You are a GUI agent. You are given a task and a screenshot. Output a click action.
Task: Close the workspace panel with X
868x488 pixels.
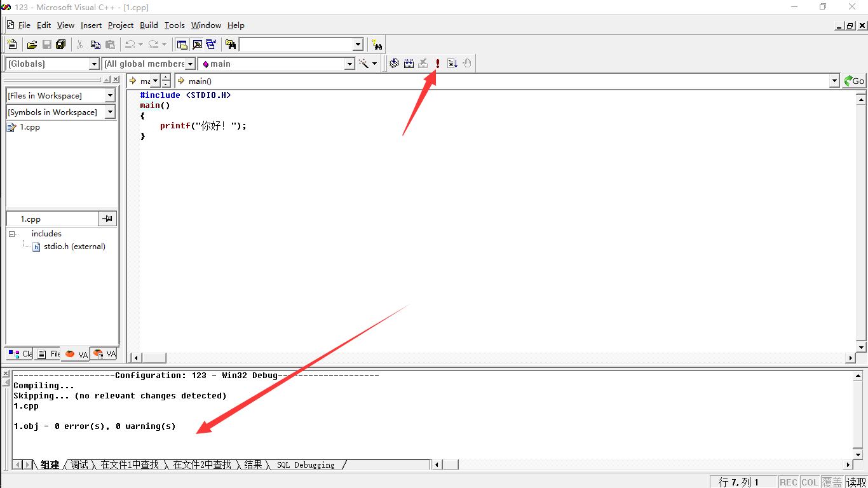116,79
